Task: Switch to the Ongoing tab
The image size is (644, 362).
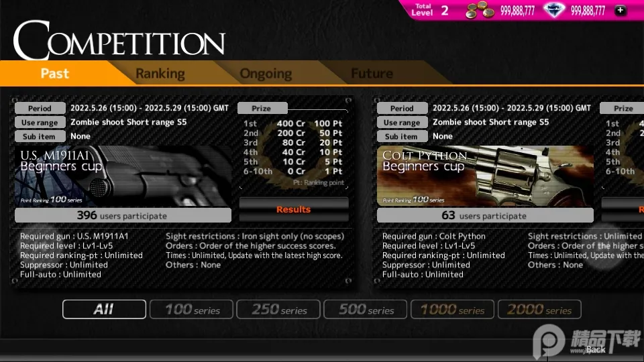Action: pyautogui.click(x=266, y=74)
